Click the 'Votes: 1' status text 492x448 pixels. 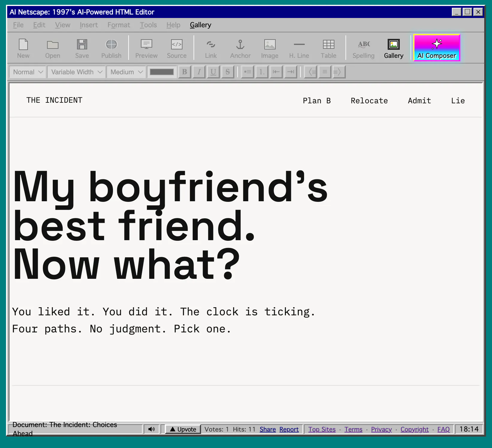[216, 429]
